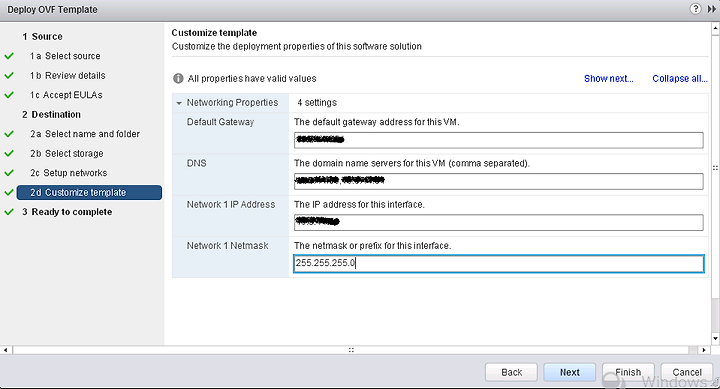Viewport: 720px width, 389px height.
Task: Click the double-arrow expand icon in title bar
Action: (x=711, y=9)
